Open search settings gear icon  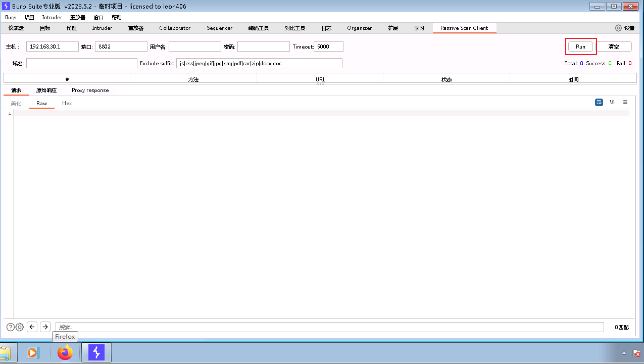(x=20, y=327)
